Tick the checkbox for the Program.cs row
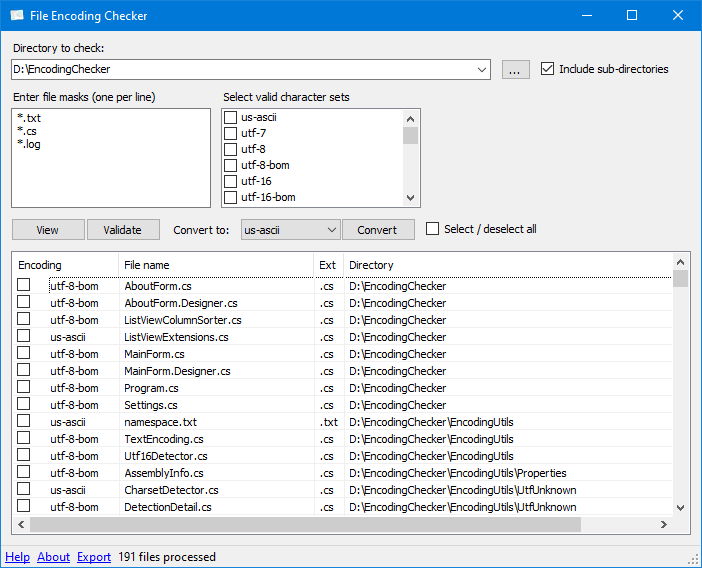 [x=24, y=388]
